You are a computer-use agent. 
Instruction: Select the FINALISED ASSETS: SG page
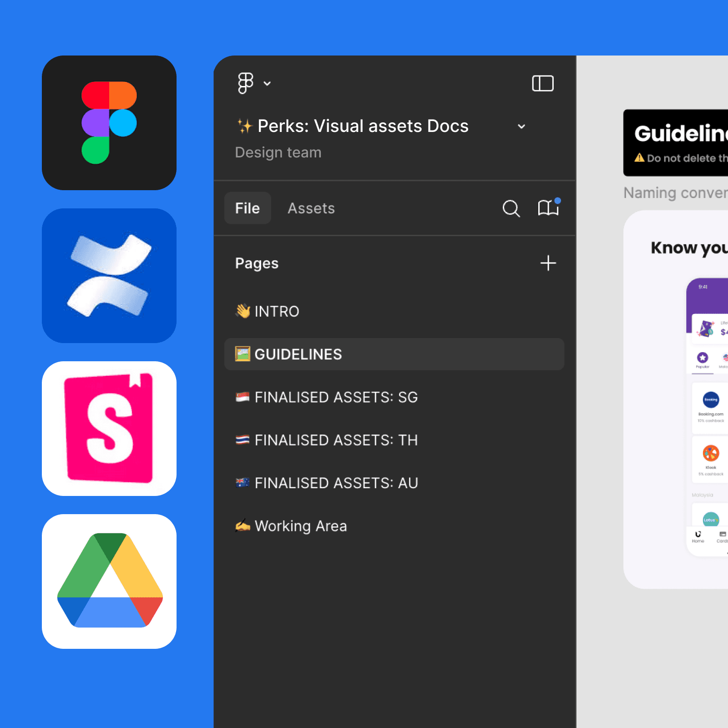click(x=394, y=397)
